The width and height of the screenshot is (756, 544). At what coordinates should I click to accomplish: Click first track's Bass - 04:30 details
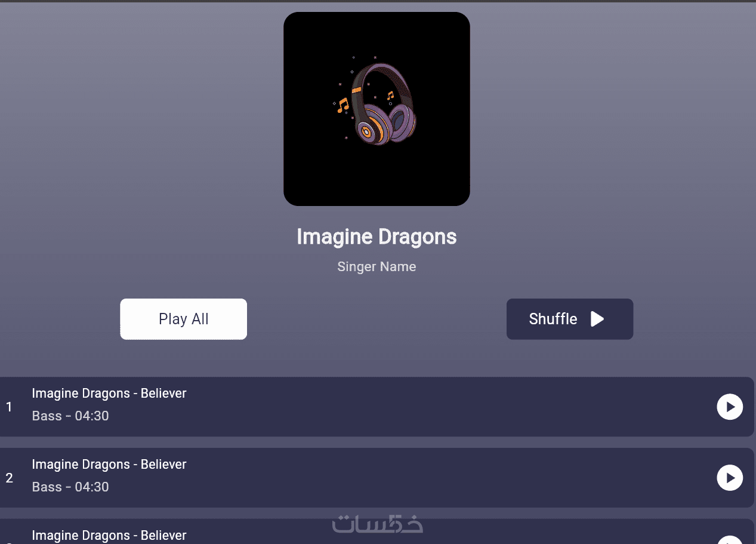70,416
